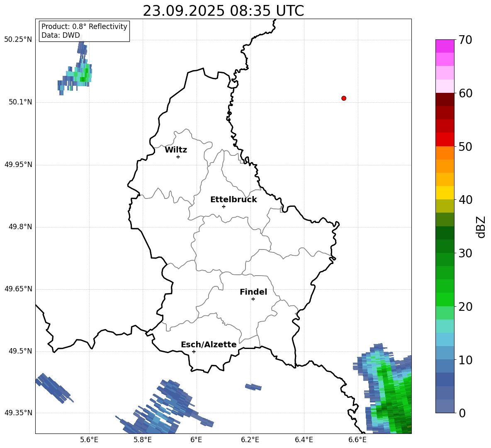
Task: Click the 49.65°N latitude label
Action: click(18, 289)
